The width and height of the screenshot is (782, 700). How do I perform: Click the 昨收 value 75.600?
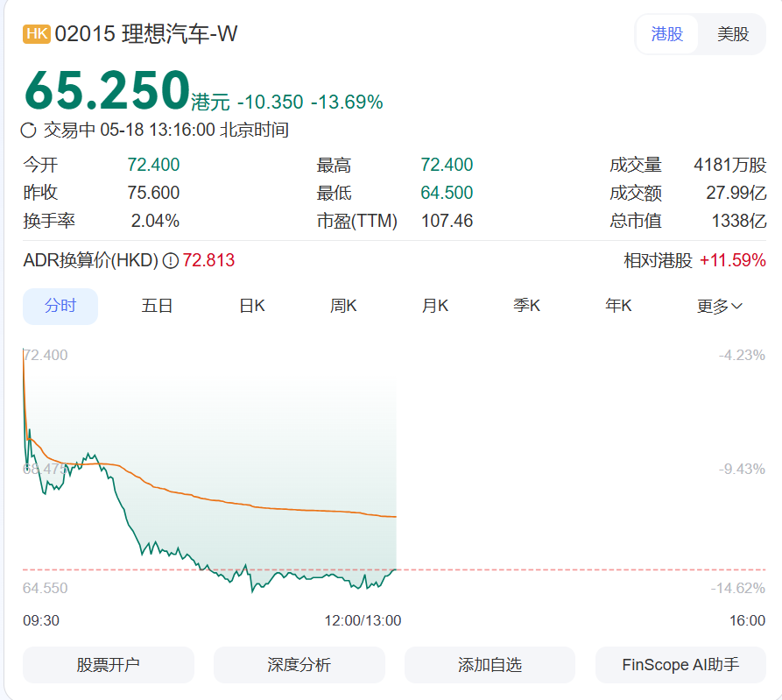tap(153, 193)
